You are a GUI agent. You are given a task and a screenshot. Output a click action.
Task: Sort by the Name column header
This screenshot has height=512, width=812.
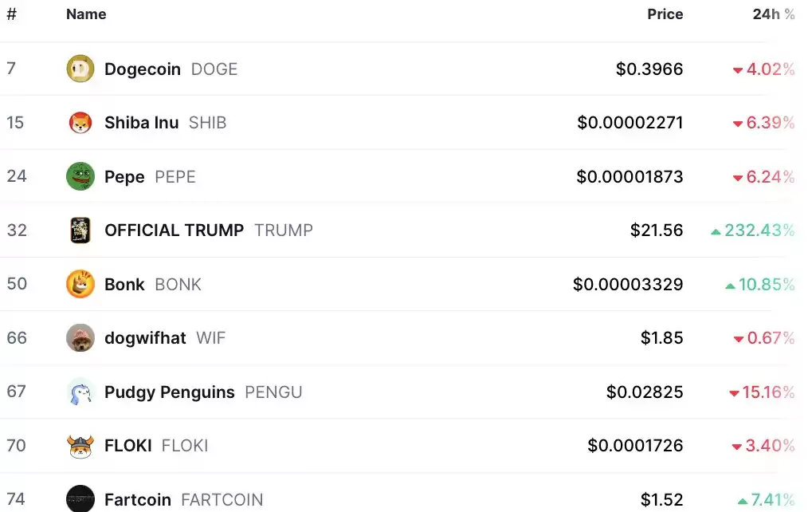[86, 14]
